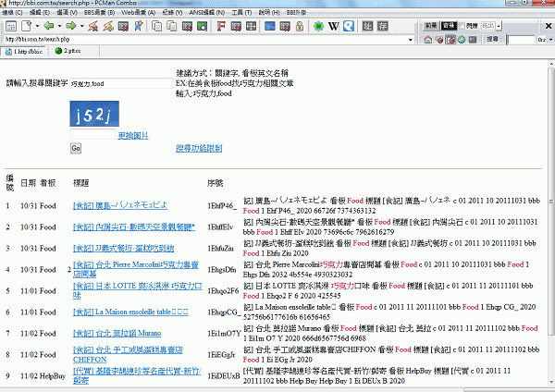Toggle the 閃爍 blink checkbox

click(x=462, y=26)
